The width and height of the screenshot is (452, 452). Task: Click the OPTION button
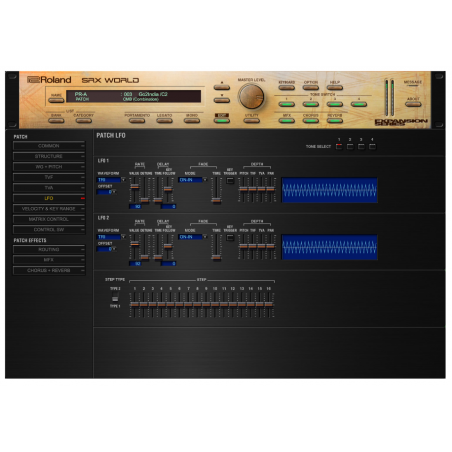(311, 88)
